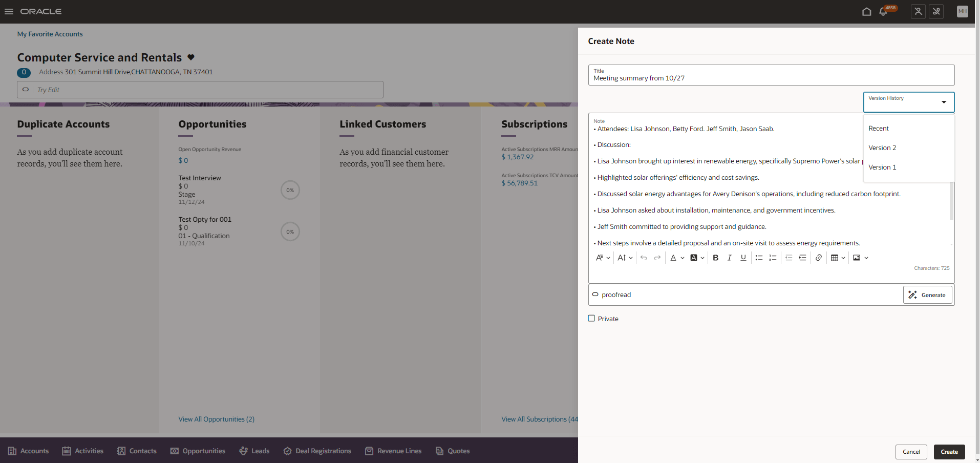Select Version 2 from version history list
980x463 pixels.
[882, 148]
